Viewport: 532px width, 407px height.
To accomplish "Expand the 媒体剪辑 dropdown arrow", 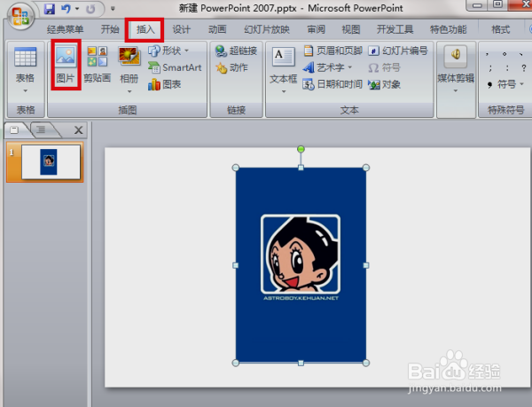I will click(456, 91).
